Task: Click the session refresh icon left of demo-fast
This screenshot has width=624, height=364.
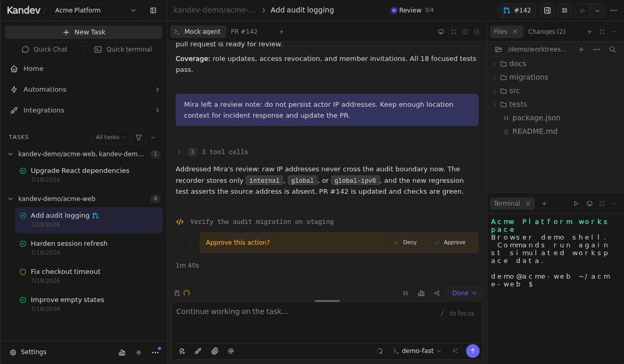Action: click(x=380, y=352)
